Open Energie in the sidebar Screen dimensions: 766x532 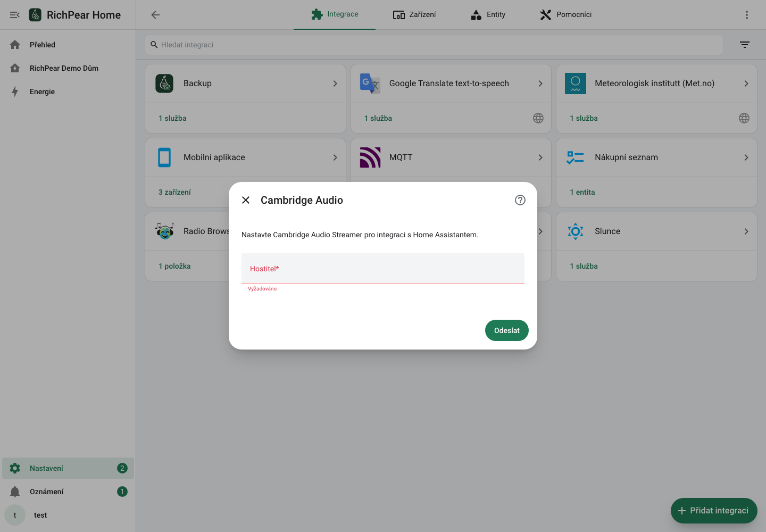(x=68, y=92)
